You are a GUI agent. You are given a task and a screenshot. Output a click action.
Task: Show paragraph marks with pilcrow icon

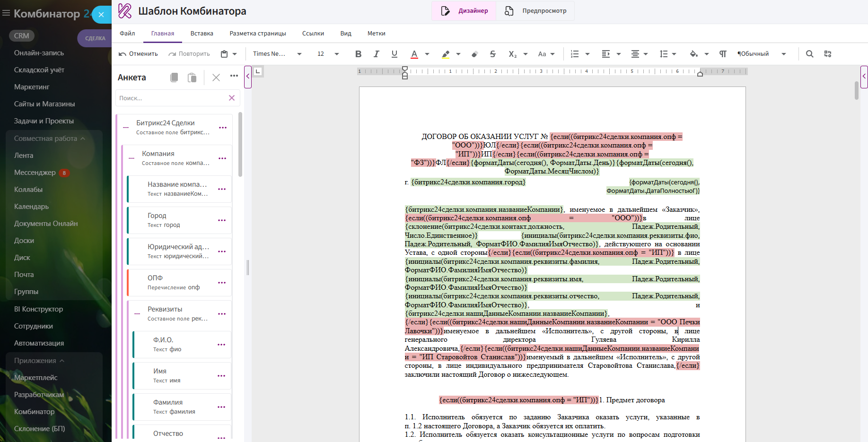coord(723,54)
